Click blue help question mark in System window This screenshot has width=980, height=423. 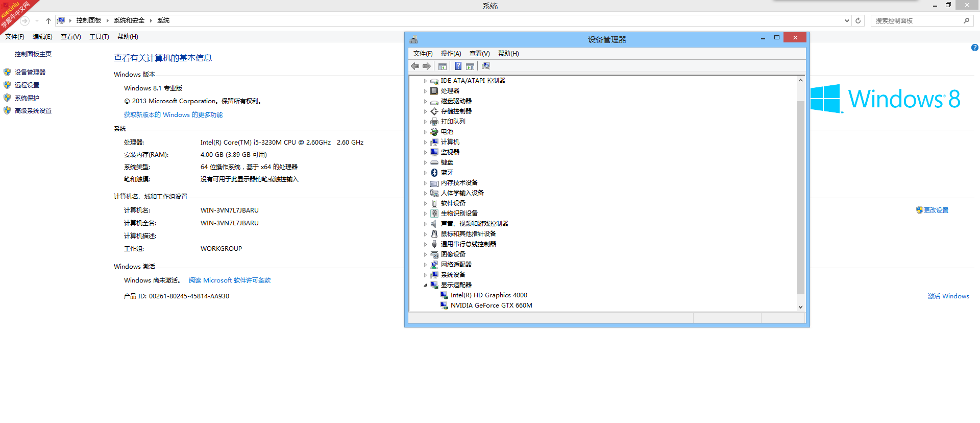(x=975, y=48)
